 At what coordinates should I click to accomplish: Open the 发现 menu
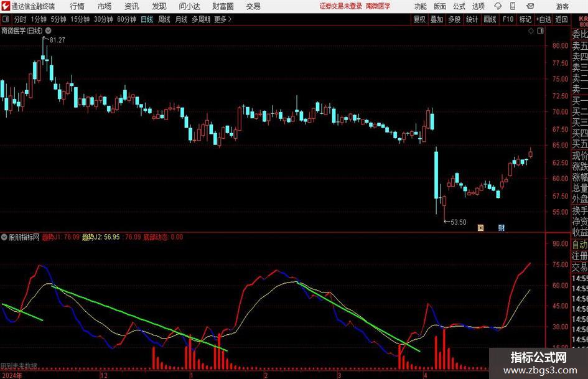(x=159, y=6)
